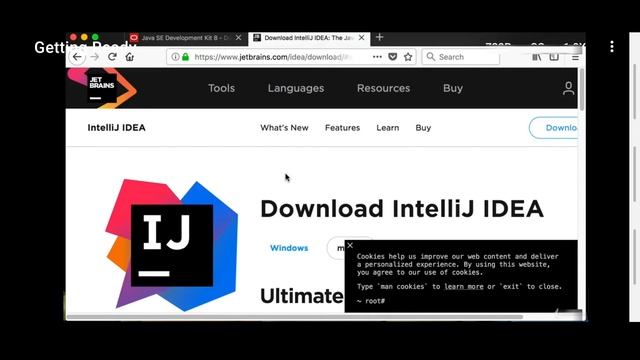Image resolution: width=640 pixels, height=360 pixels.
Task: Click the Features link
Action: [x=342, y=128]
